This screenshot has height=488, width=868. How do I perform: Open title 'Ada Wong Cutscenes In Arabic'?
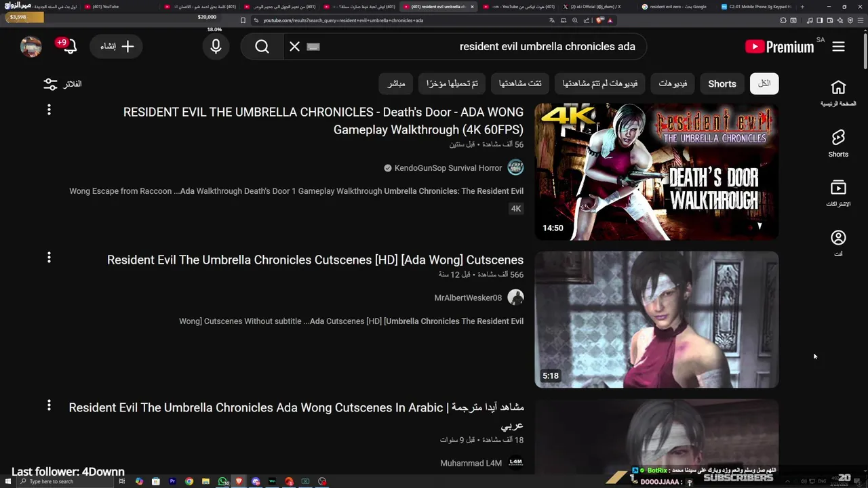coord(296,416)
